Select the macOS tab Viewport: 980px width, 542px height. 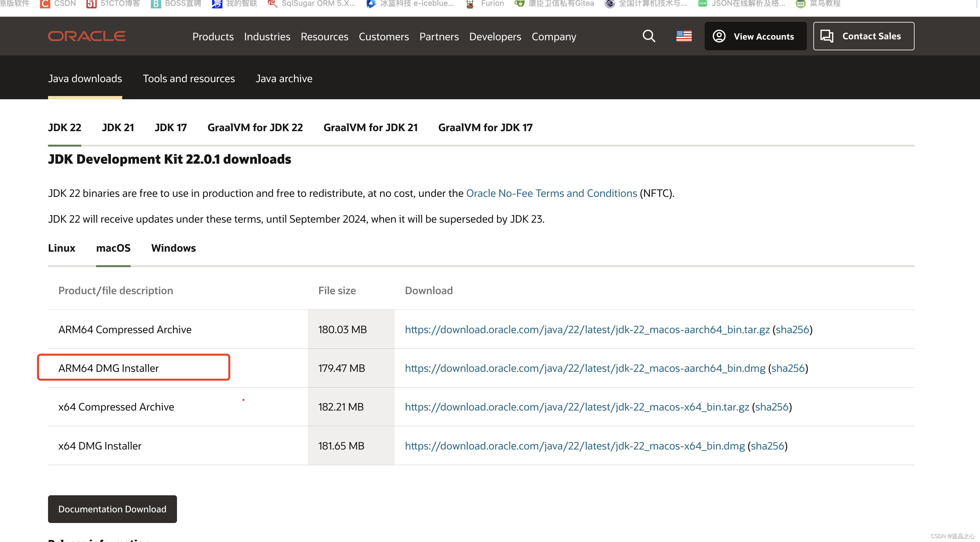pos(113,248)
